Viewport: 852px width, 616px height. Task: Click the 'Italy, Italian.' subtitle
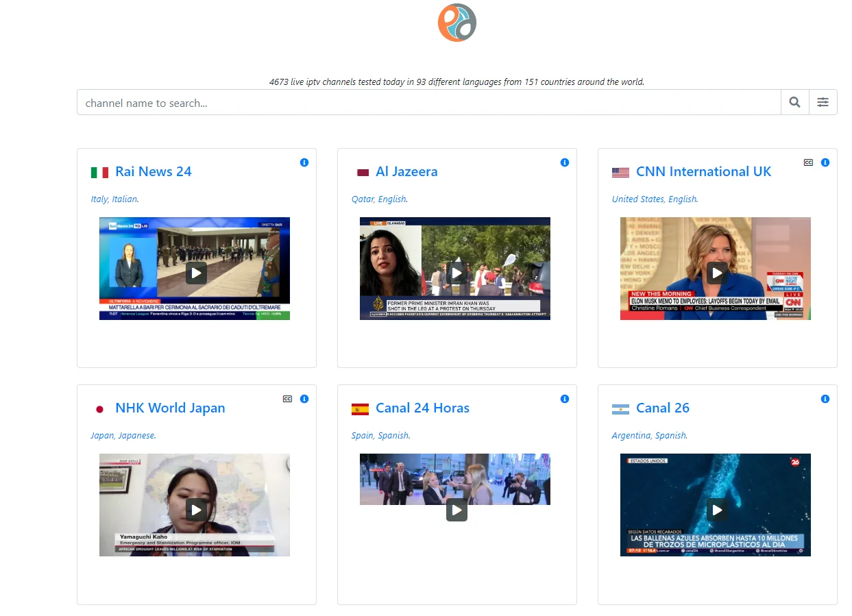click(115, 199)
